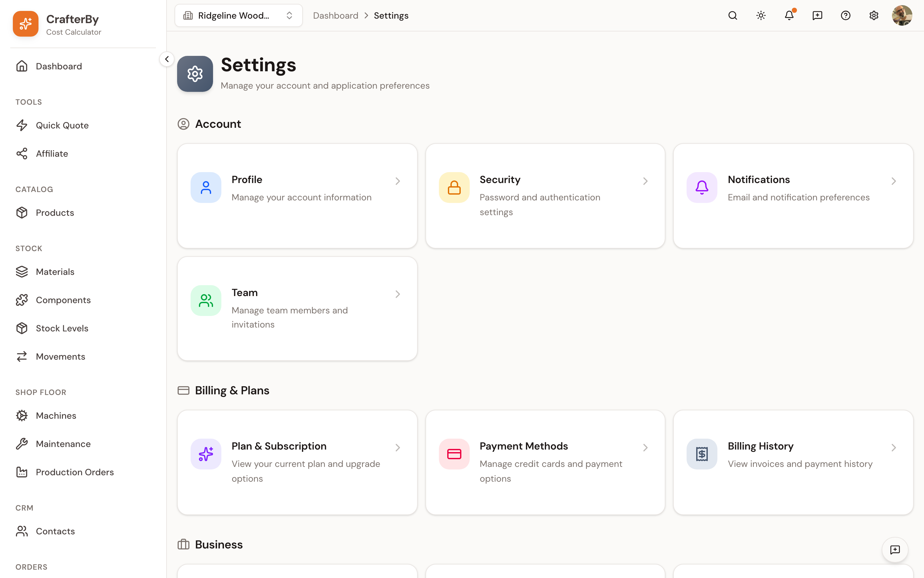Click "View invoices and payment history" text
Image resolution: width=924 pixels, height=578 pixels.
click(x=800, y=464)
